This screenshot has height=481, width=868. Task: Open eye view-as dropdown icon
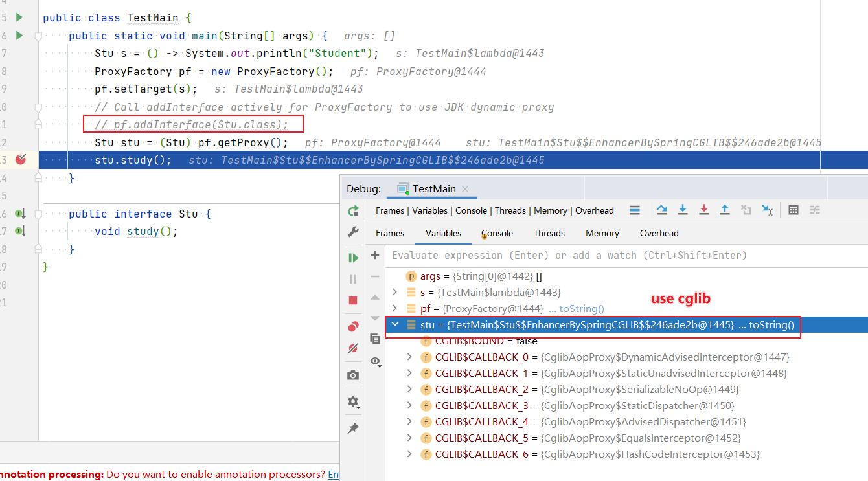376,361
